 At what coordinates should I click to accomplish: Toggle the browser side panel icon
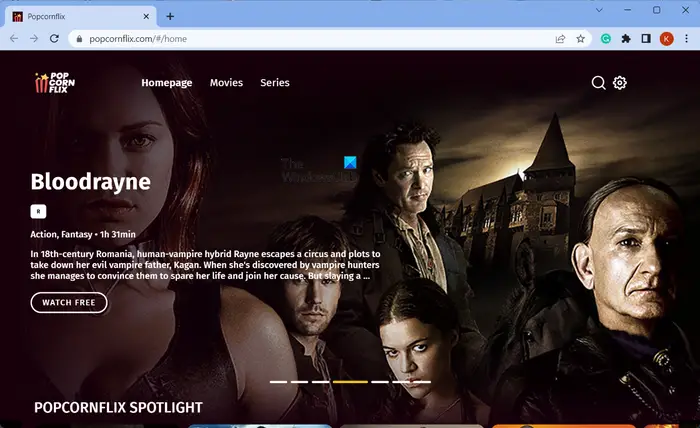(x=646, y=39)
